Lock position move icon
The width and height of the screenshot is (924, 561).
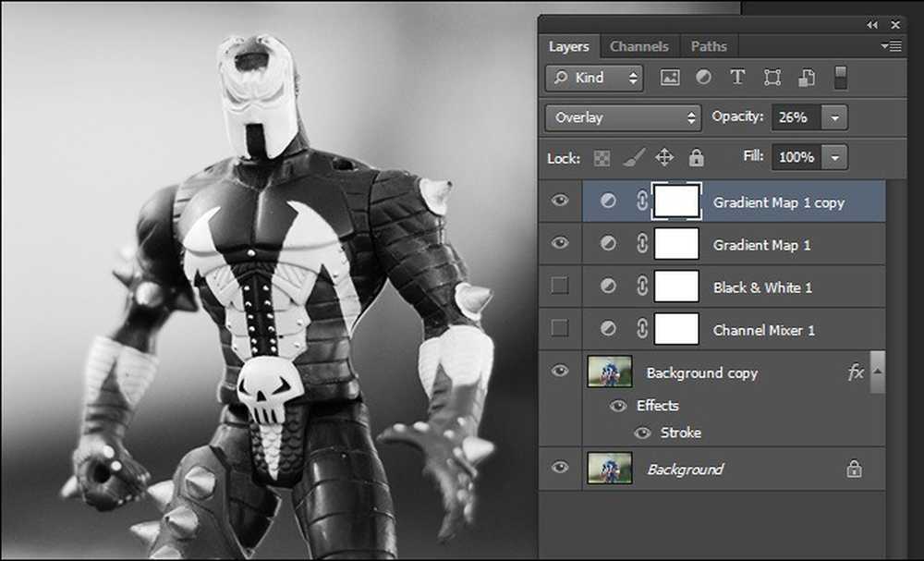pyautogui.click(x=664, y=157)
